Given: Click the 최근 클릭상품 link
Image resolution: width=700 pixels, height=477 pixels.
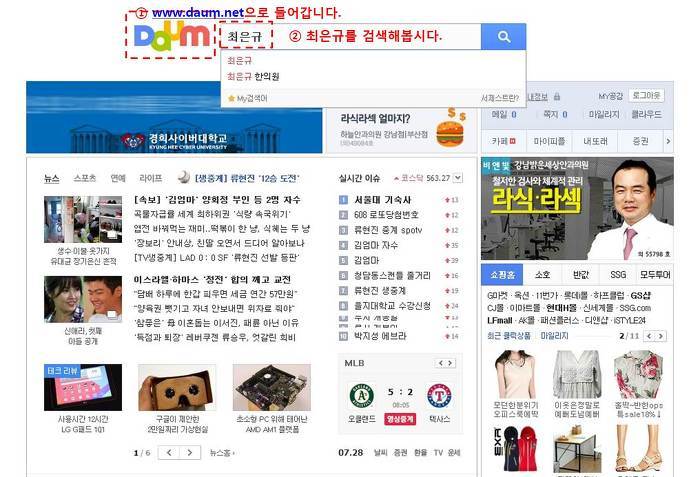Looking at the screenshot, I should (509, 336).
